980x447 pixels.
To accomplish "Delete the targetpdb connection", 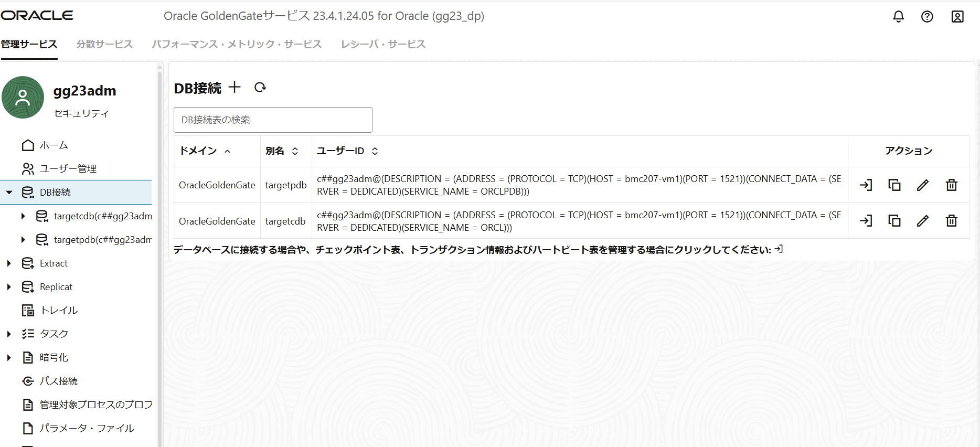I will click(951, 185).
